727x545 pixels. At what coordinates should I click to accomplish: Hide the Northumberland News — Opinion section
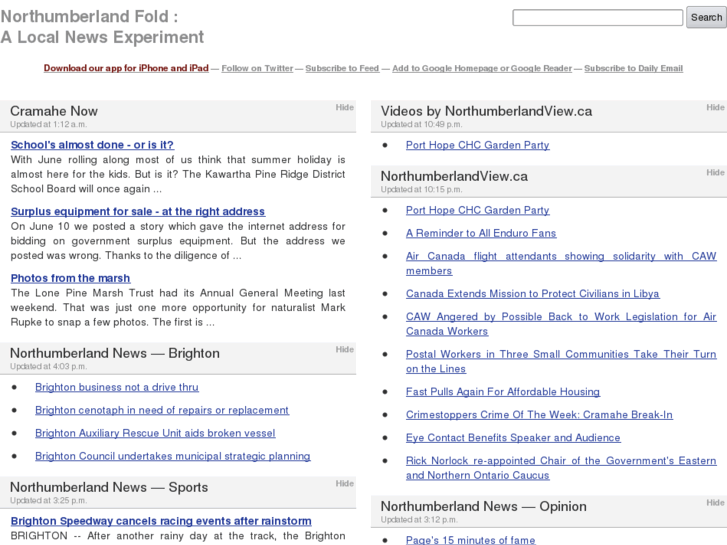click(715, 503)
